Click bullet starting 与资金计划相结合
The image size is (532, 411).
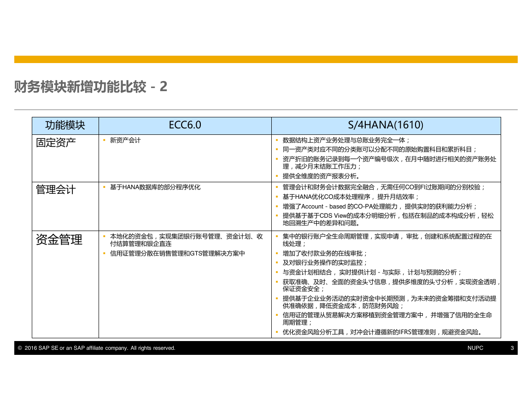(x=372, y=272)
